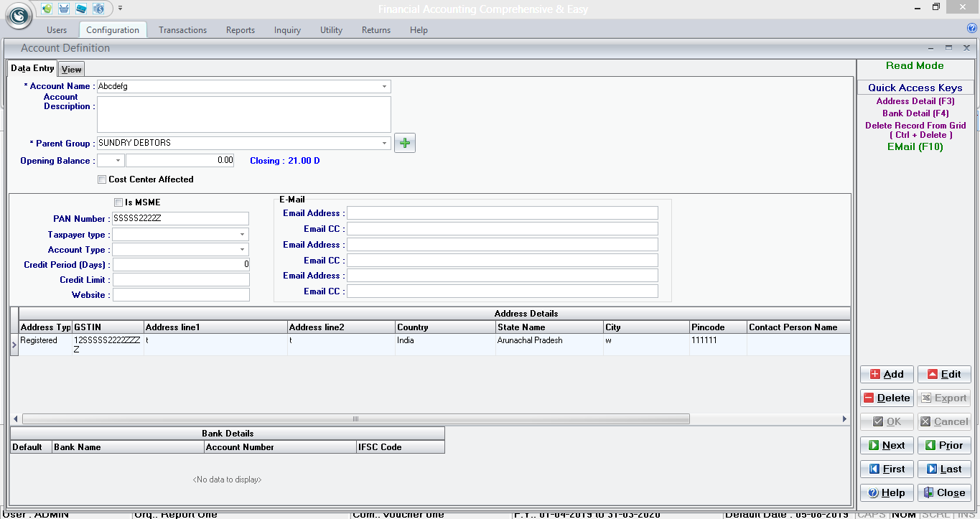Screen dimensions: 980x519
Task: Click the camera with dollar sign quick-access icon
Action: point(99,9)
